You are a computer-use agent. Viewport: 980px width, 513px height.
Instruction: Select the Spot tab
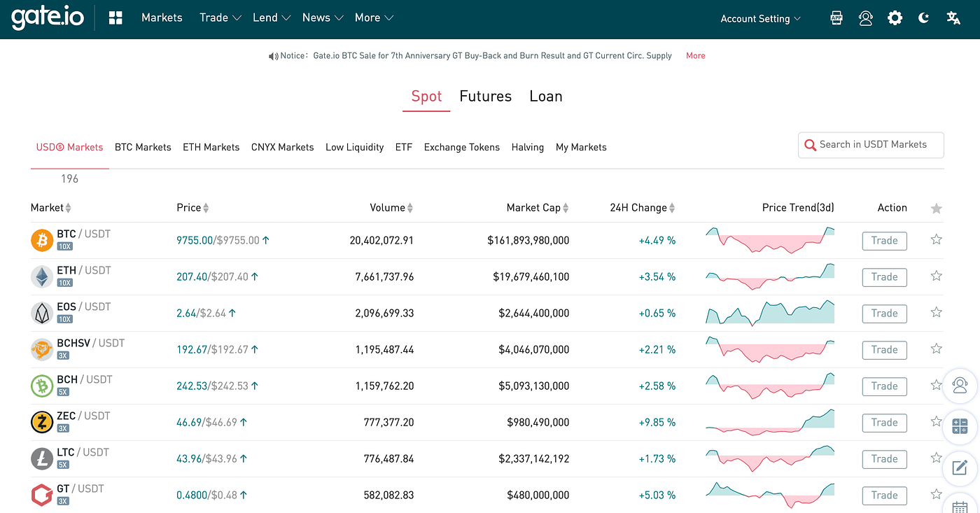(x=426, y=97)
